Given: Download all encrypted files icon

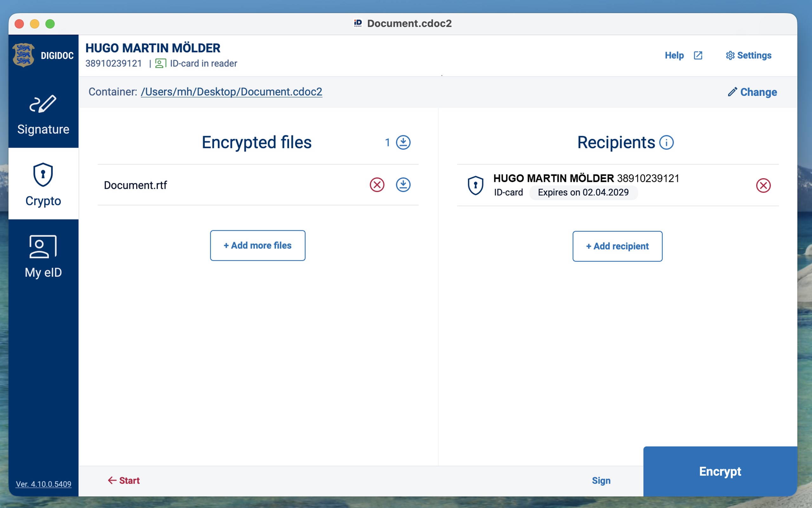Looking at the screenshot, I should click(403, 143).
